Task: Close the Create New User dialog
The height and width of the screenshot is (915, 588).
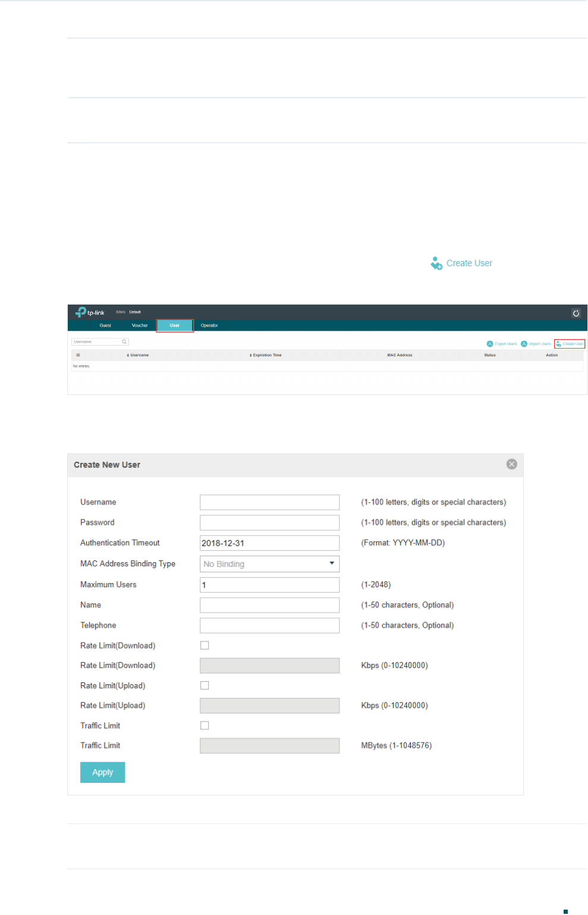Action: (511, 464)
